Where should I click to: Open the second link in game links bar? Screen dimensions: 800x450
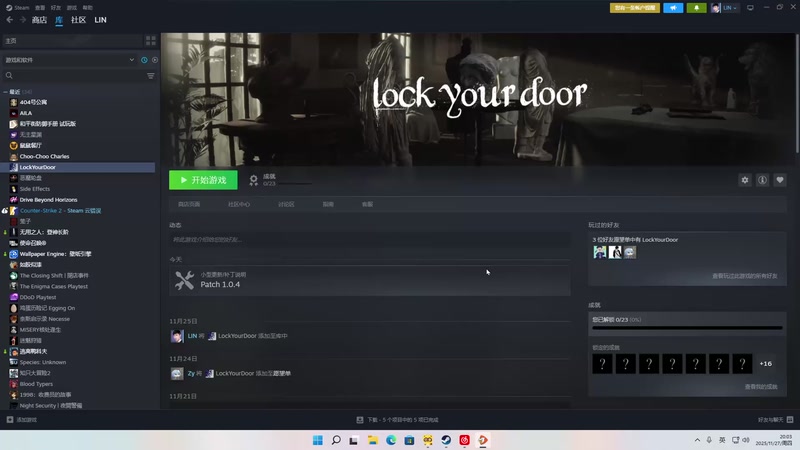pos(239,204)
